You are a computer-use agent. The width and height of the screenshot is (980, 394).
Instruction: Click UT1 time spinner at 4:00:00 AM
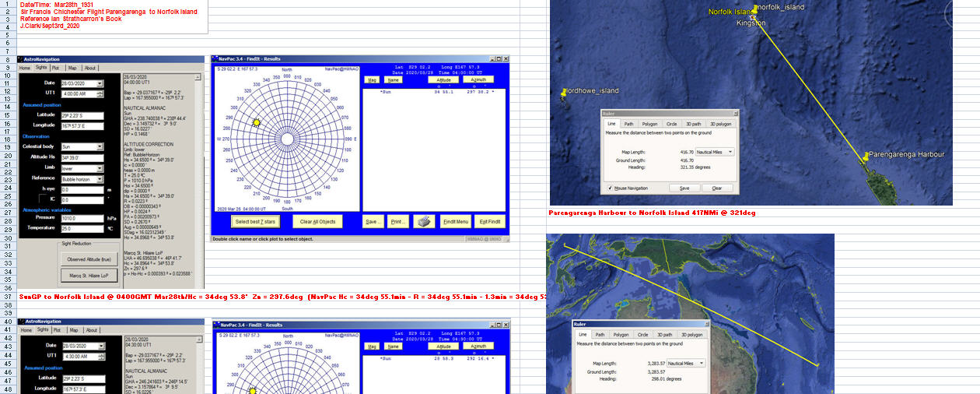click(x=100, y=93)
